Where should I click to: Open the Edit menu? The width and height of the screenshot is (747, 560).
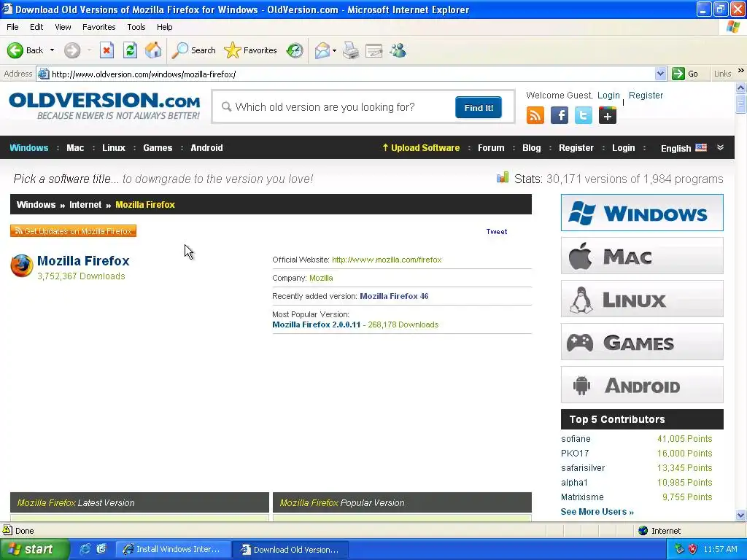(36, 27)
